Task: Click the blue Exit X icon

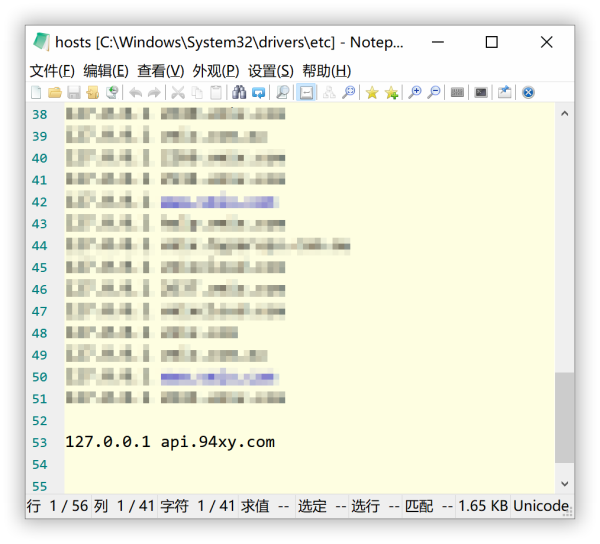Action: coord(528,92)
